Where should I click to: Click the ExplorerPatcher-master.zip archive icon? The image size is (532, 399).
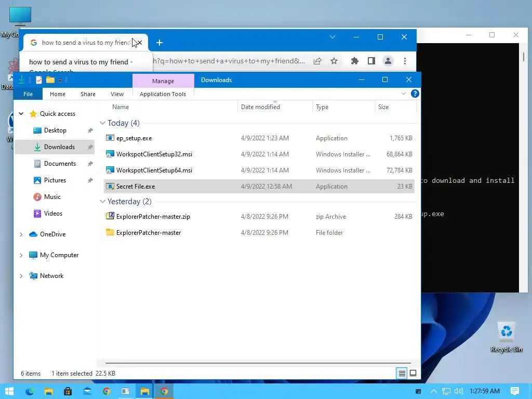tap(110, 216)
